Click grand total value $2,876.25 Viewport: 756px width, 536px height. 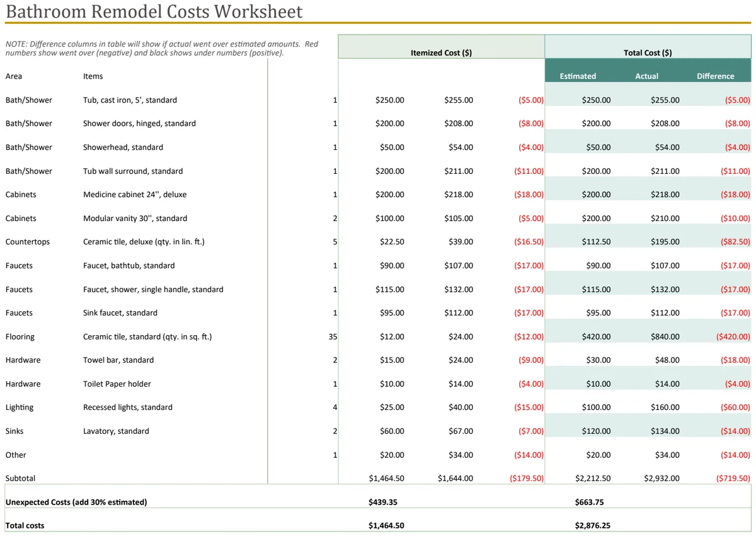[593, 526]
